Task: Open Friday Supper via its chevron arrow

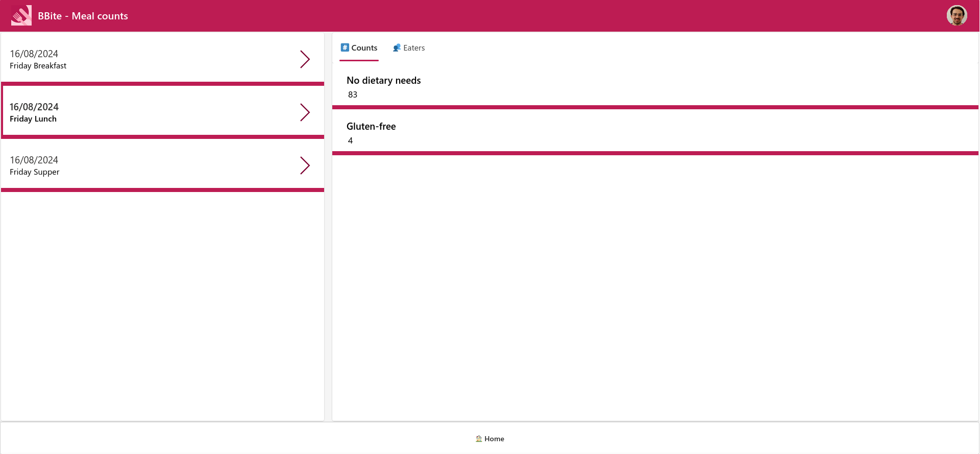Action: 305,165
